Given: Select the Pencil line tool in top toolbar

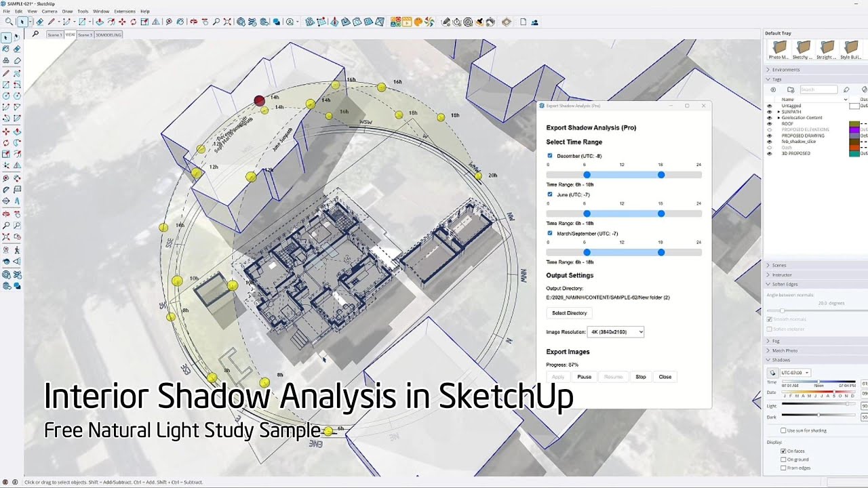Looking at the screenshot, I should click(52, 22).
